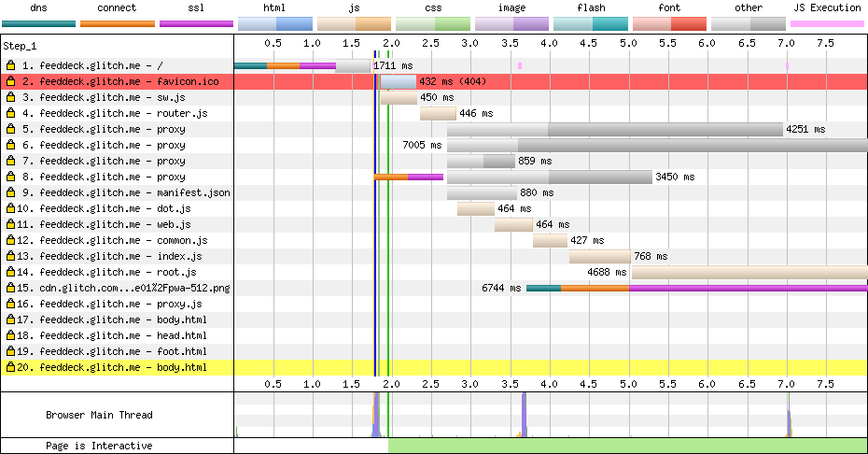Select the font legend color swatch
The image size is (868, 454).
coord(669,23)
